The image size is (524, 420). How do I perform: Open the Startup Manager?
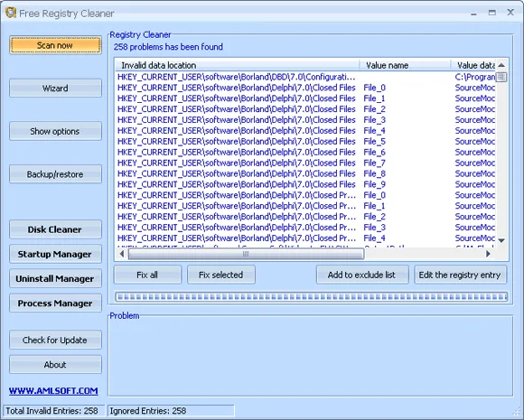[55, 255]
